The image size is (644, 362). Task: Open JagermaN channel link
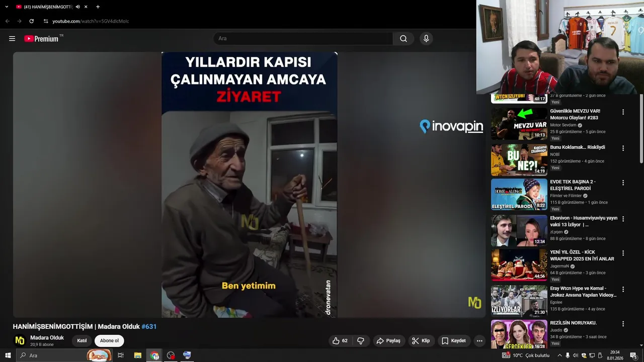point(559,266)
